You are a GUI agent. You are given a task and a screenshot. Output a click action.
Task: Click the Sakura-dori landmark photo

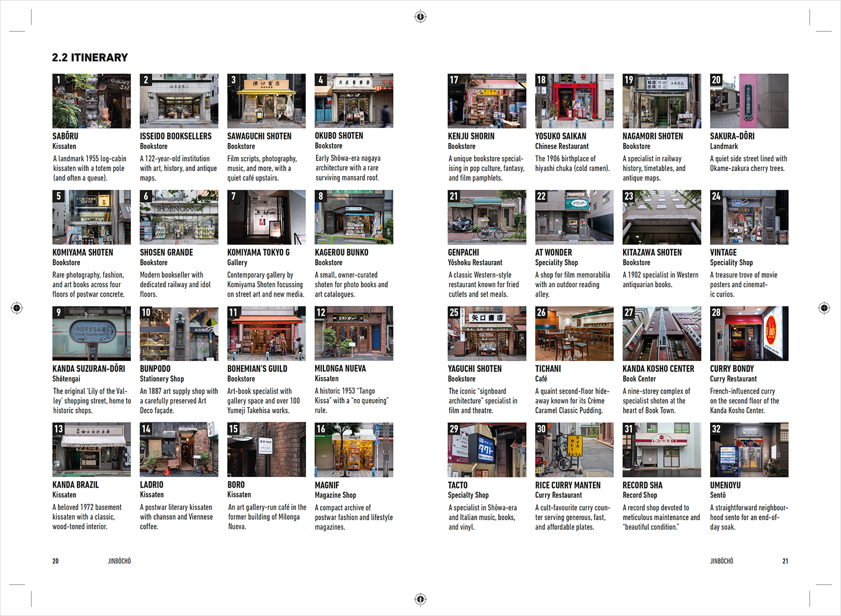pos(749,101)
